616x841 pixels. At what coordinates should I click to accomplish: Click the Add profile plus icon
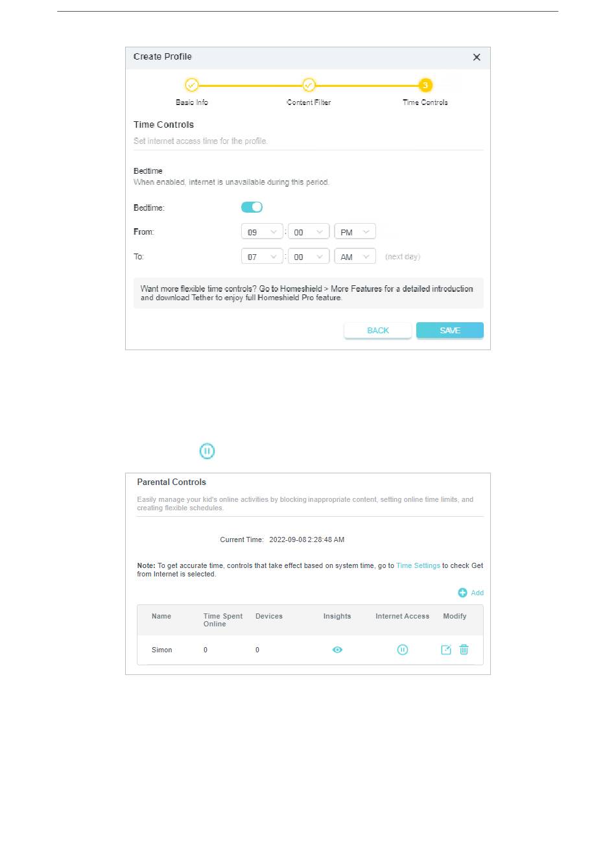coord(462,593)
